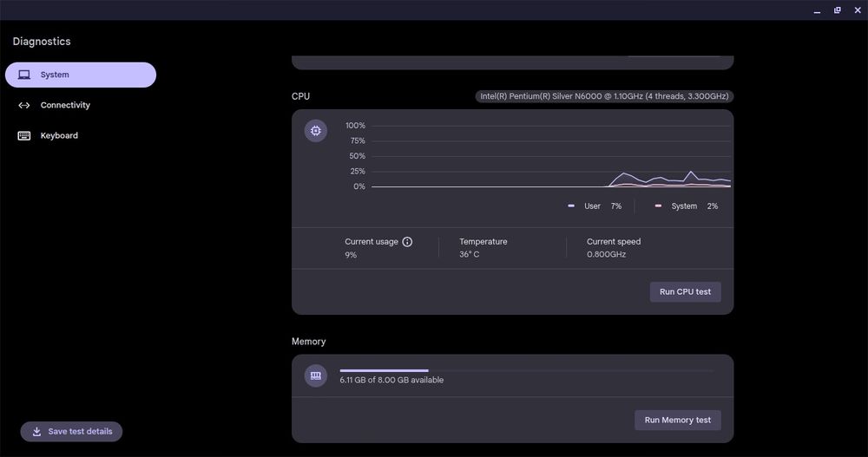Click the download icon in Save test details

click(x=37, y=432)
